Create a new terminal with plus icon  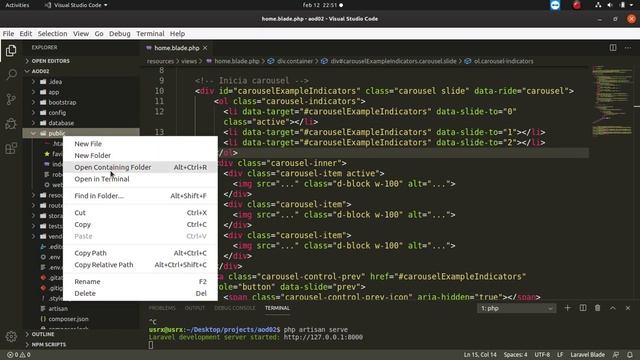pyautogui.click(x=567, y=308)
